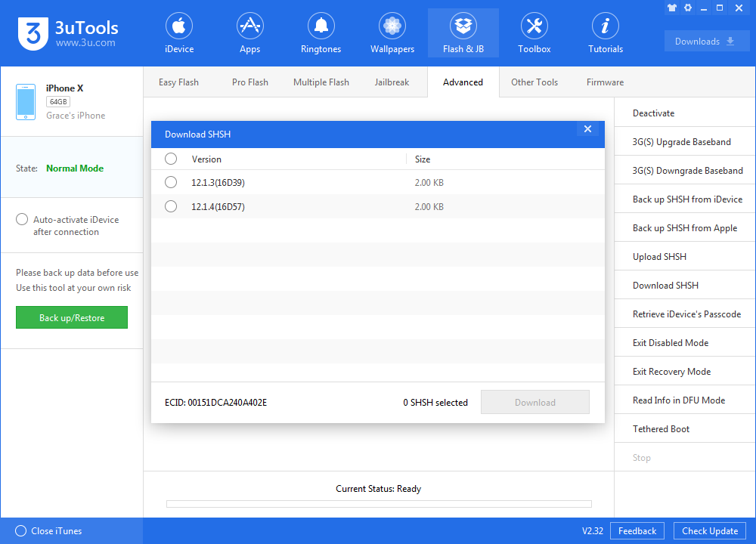Open the Jailbreak tab
756x544 pixels.
click(392, 82)
